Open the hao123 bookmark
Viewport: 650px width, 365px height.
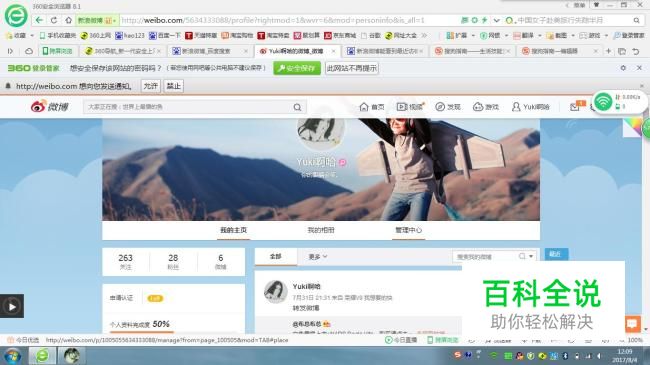[130, 36]
